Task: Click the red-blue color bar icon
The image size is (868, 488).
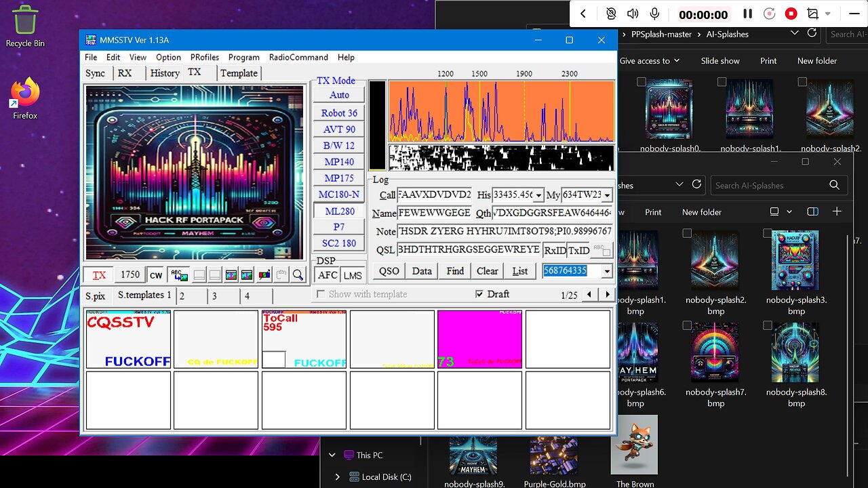Action: [264, 275]
